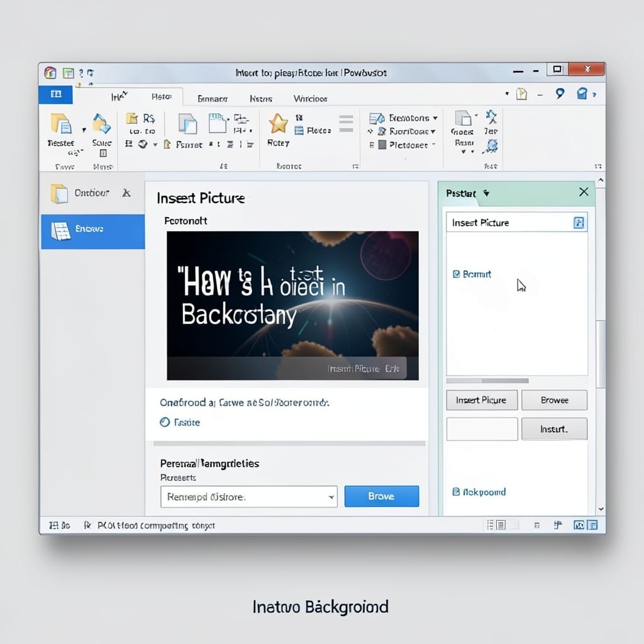Click the Insurt. button in right pane

pyautogui.click(x=555, y=429)
